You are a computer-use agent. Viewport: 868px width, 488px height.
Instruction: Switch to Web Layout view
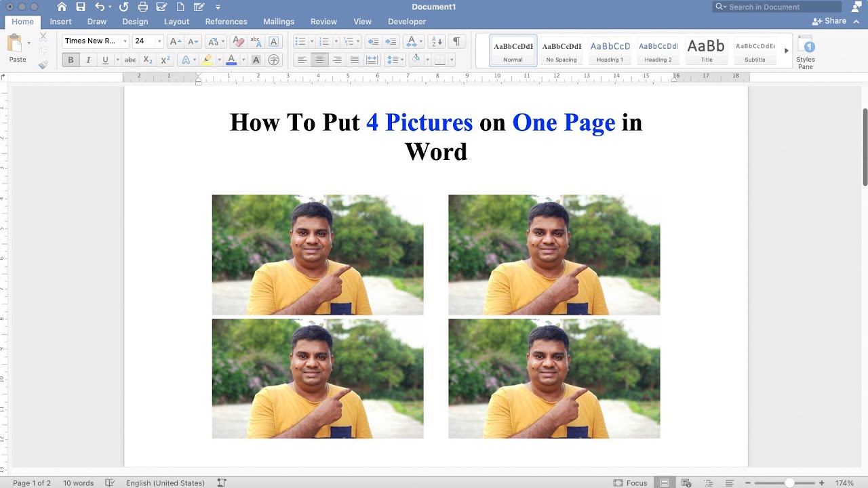pyautogui.click(x=686, y=483)
